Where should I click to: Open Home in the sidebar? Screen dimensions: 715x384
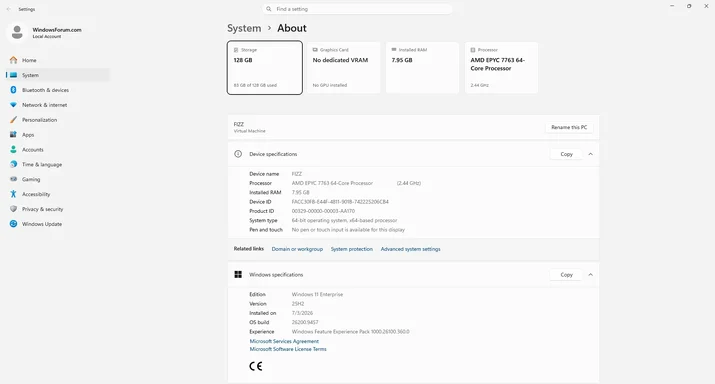click(57, 60)
